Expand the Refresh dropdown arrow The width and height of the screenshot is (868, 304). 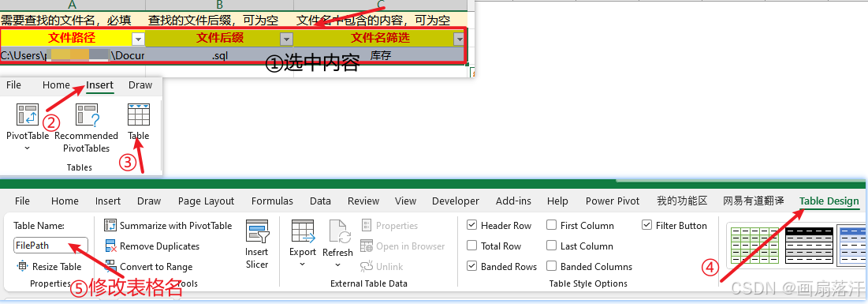click(x=337, y=265)
